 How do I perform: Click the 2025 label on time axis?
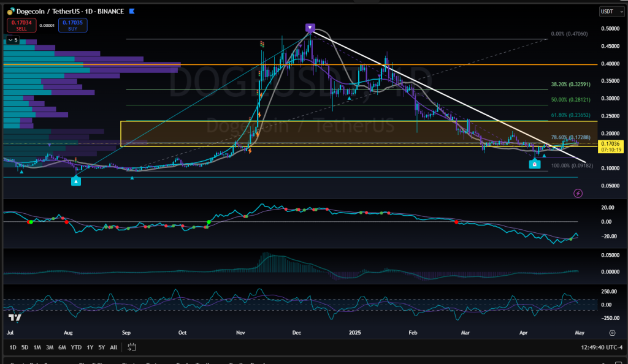tap(355, 333)
